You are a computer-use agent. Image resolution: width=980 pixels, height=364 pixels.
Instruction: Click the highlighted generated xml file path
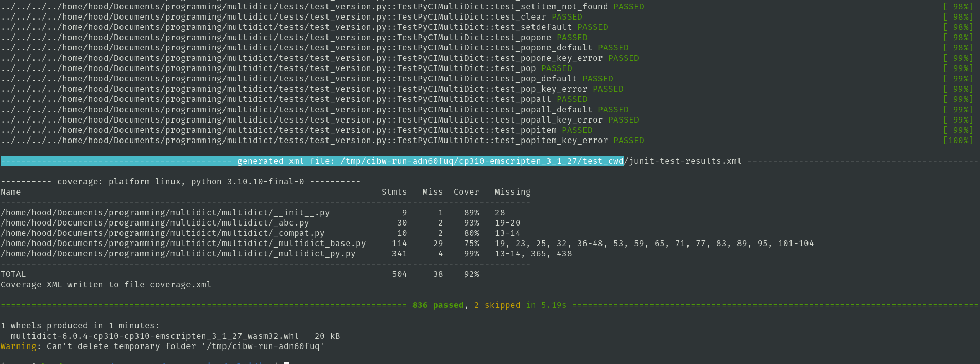pos(482,161)
